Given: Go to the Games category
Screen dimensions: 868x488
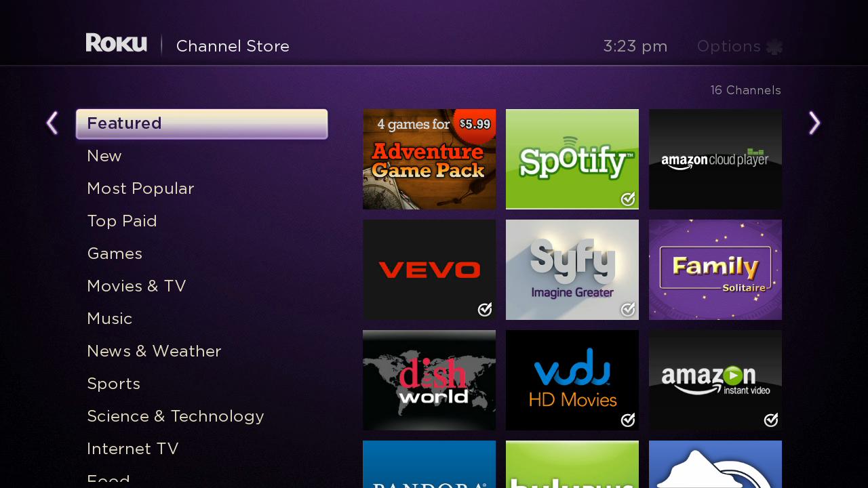Looking at the screenshot, I should coord(115,253).
